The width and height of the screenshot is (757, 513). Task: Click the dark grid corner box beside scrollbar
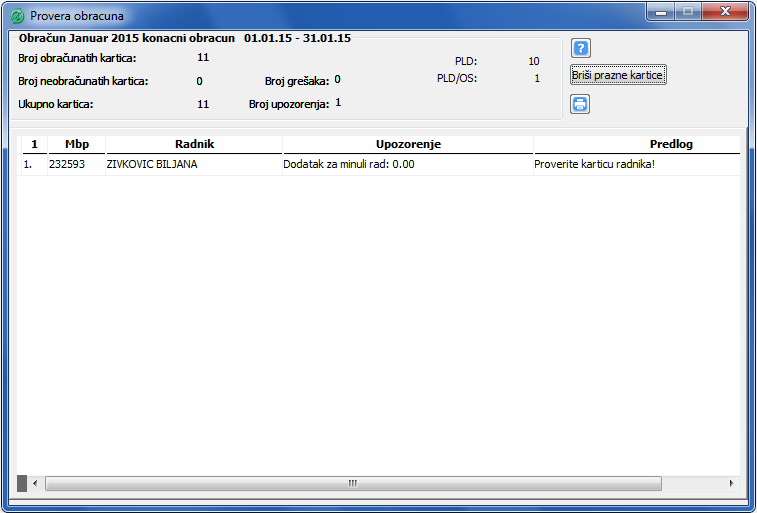tap(22, 483)
